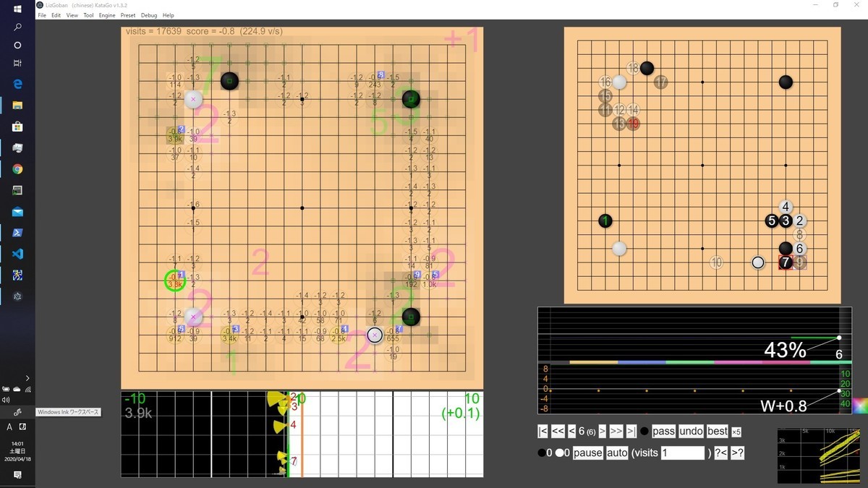This screenshot has height=488, width=868.
Task: Click stone 7 marked red on sub-board
Action: click(x=786, y=262)
